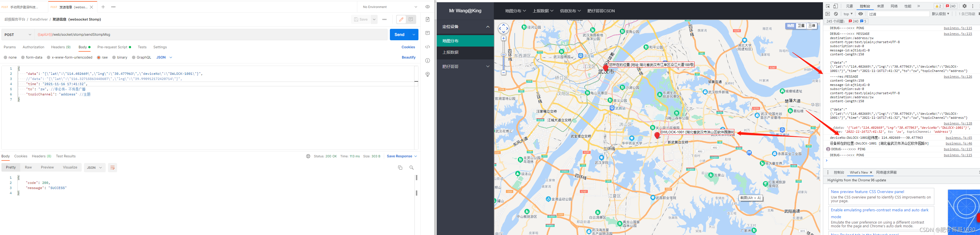
Task: Select binary body type radio
Action: pyautogui.click(x=114, y=57)
